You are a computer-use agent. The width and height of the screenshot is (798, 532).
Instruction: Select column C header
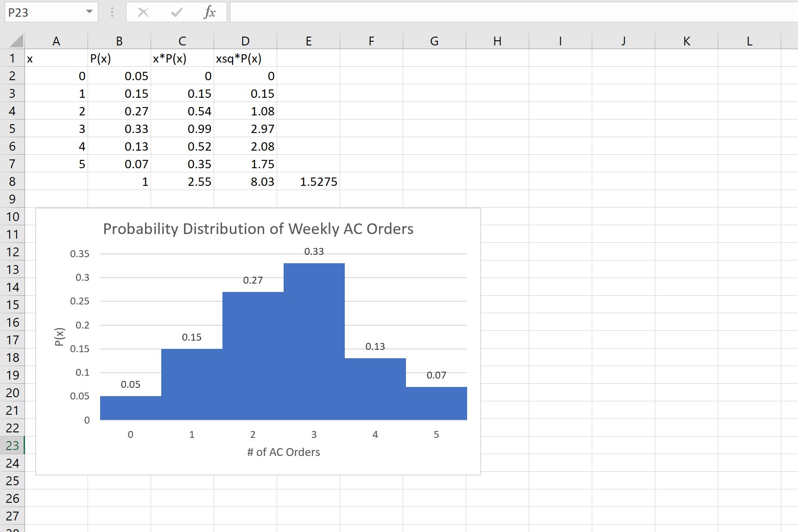[x=182, y=41]
